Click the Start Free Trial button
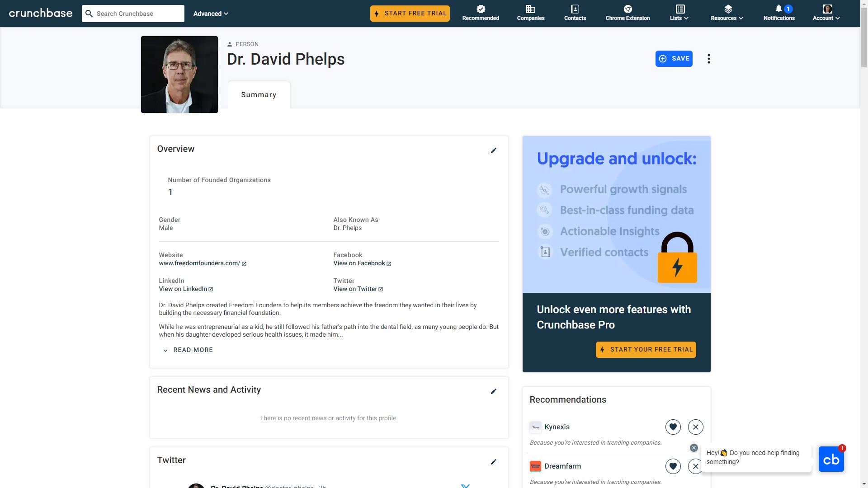Viewport: 868px width, 488px height. (x=410, y=14)
